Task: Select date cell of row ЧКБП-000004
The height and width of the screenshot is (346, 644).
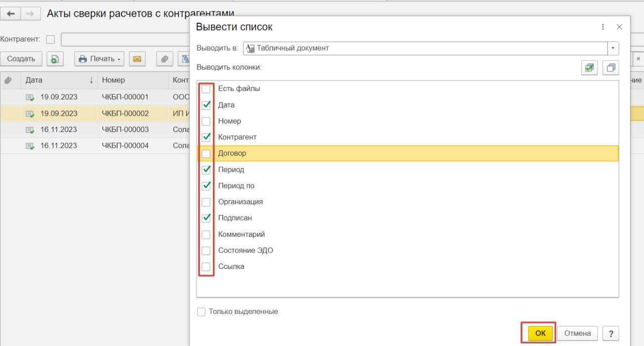Action: pos(59,145)
